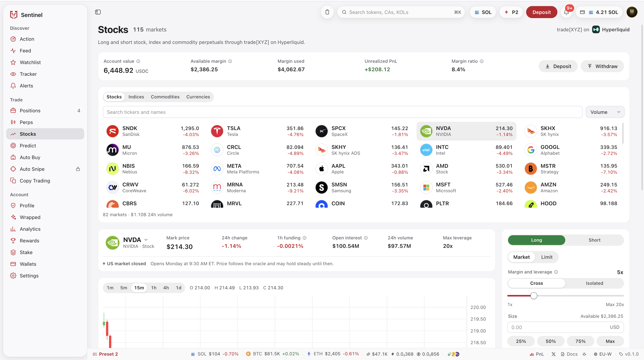Viewport: 644px width, 360px height.
Task: Toggle the sidebar collapse icon
Action: (98, 12)
